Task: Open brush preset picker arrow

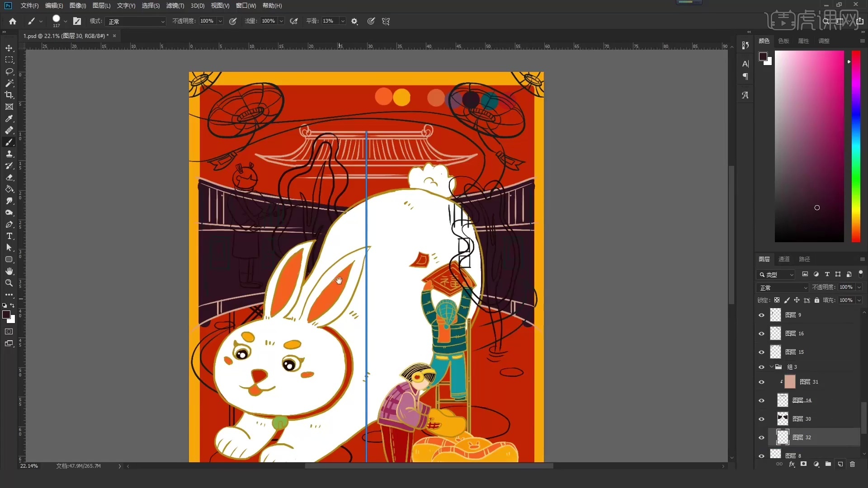Action: pyautogui.click(x=66, y=21)
